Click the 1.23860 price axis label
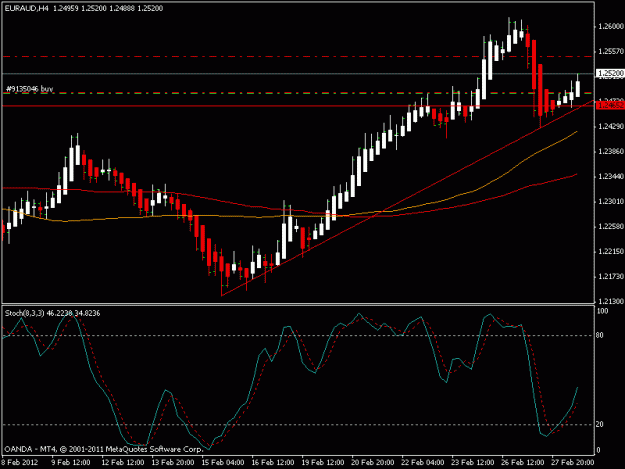 coord(610,151)
